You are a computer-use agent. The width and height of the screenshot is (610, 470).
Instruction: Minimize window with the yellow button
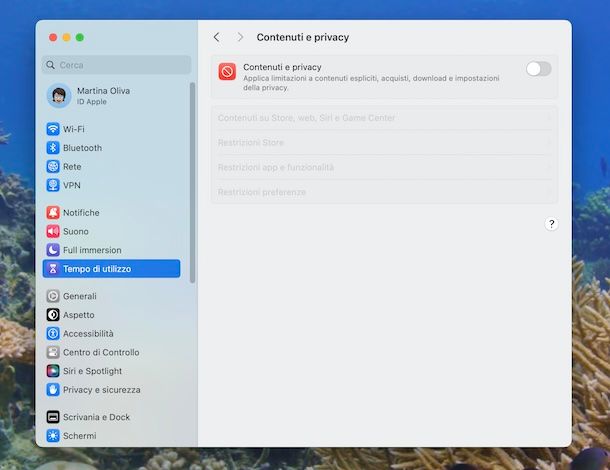pyautogui.click(x=67, y=37)
